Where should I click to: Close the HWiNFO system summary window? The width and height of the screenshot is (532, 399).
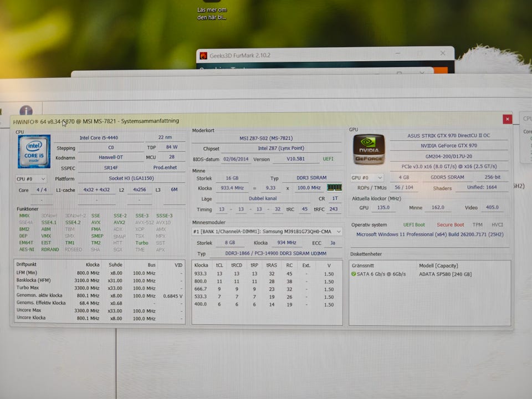(x=507, y=119)
